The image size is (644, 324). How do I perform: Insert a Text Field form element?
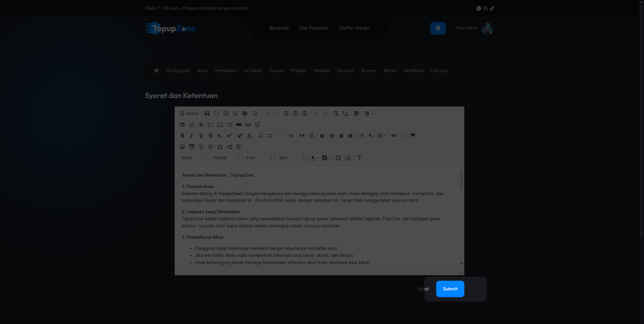click(211, 125)
